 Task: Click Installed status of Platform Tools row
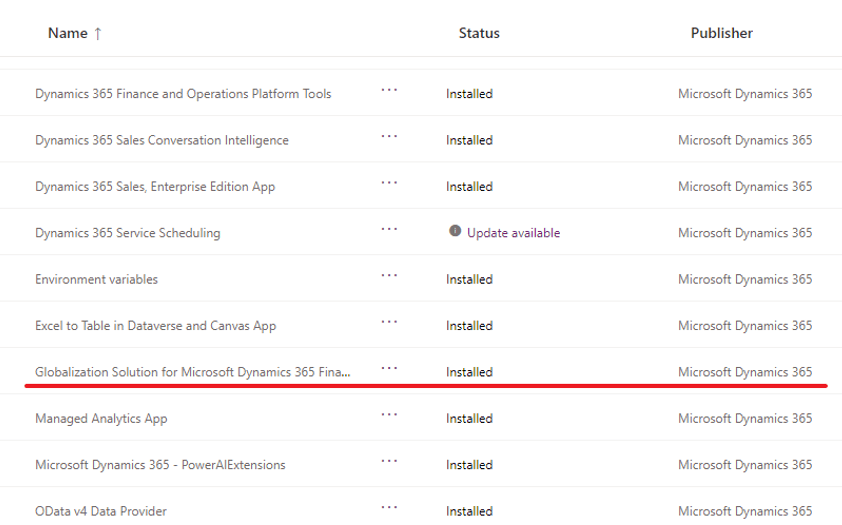[x=469, y=94]
